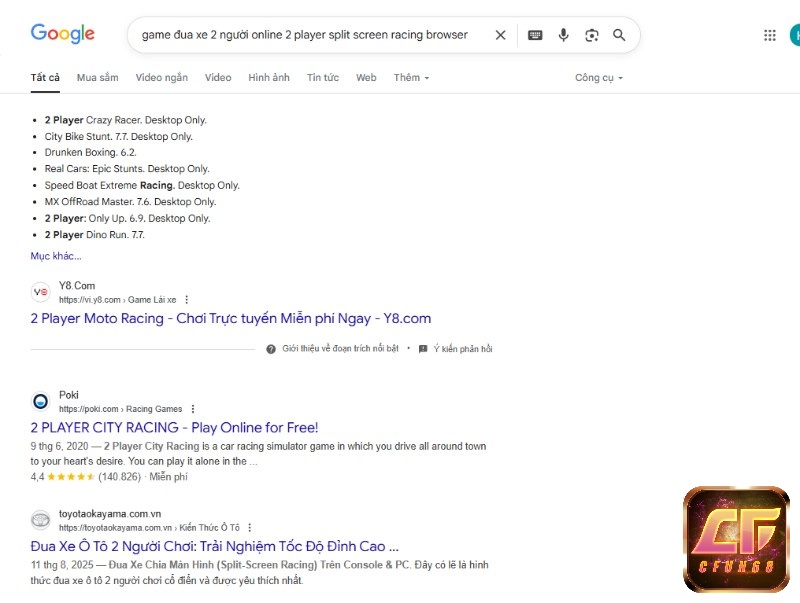Click the feedback flag icon
Viewport: 800px width, 603px height.
(x=423, y=349)
